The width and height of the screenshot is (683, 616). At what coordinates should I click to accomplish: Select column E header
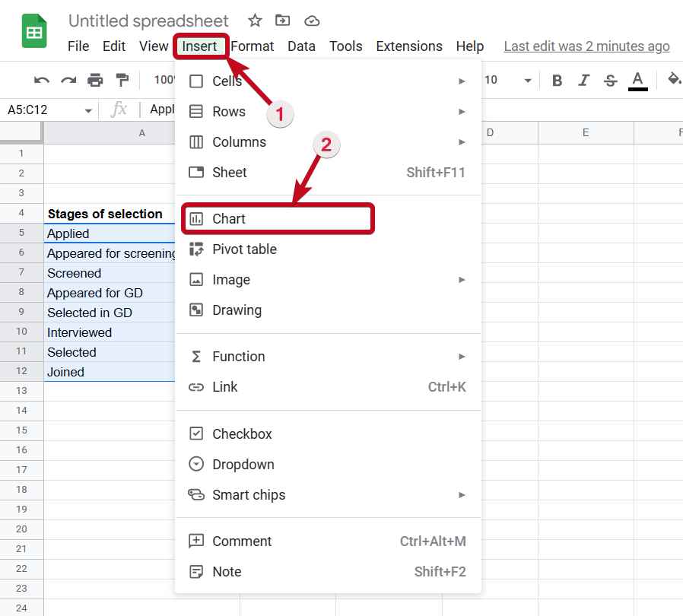[586, 133]
